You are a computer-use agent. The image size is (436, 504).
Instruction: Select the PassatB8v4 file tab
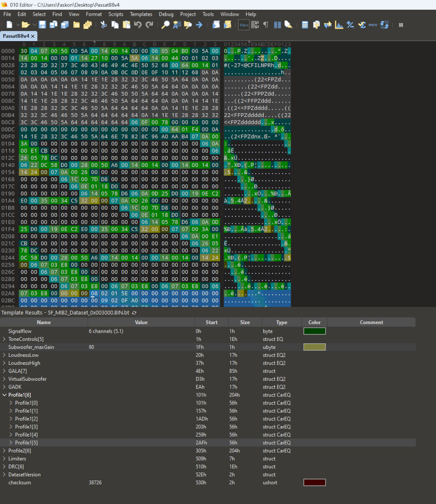pos(16,36)
